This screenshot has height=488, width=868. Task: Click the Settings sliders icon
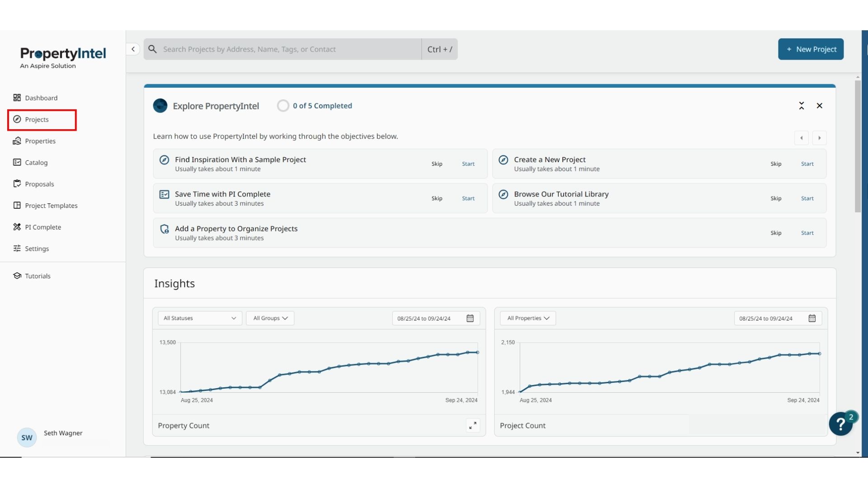(x=17, y=249)
